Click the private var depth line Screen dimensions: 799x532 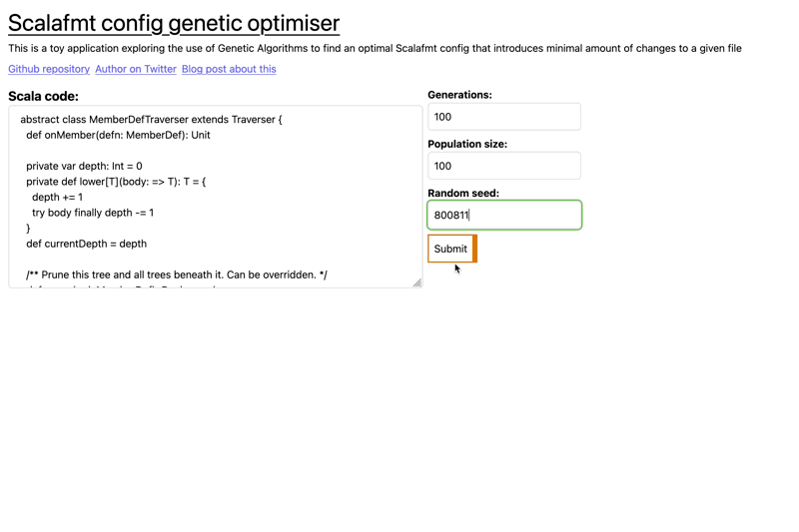84,166
